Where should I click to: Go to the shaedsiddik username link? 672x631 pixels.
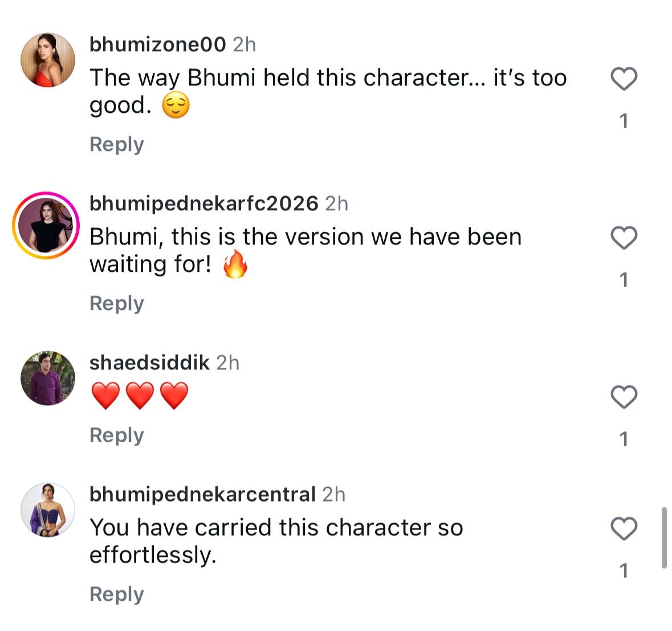pyautogui.click(x=149, y=363)
